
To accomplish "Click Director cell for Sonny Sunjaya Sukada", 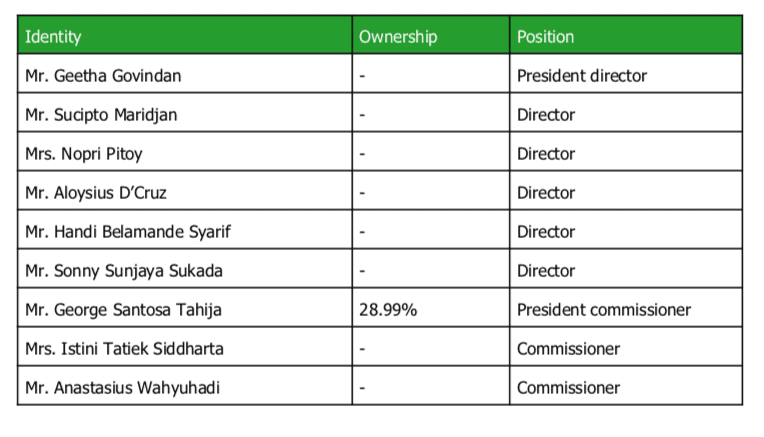I will coord(626,268).
